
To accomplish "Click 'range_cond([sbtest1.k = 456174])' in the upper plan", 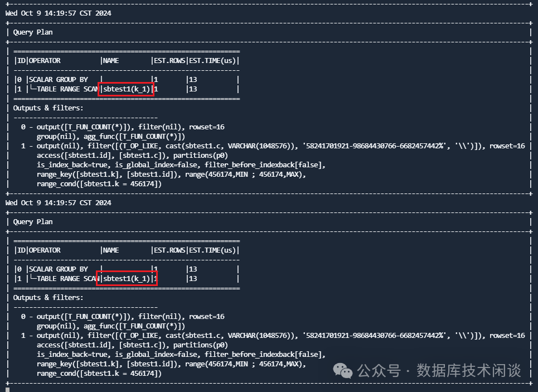I will (99, 184).
